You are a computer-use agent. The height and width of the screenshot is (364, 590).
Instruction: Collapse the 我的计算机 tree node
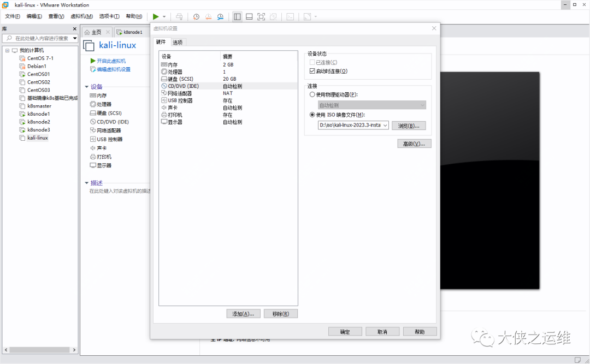pyautogui.click(x=7, y=50)
